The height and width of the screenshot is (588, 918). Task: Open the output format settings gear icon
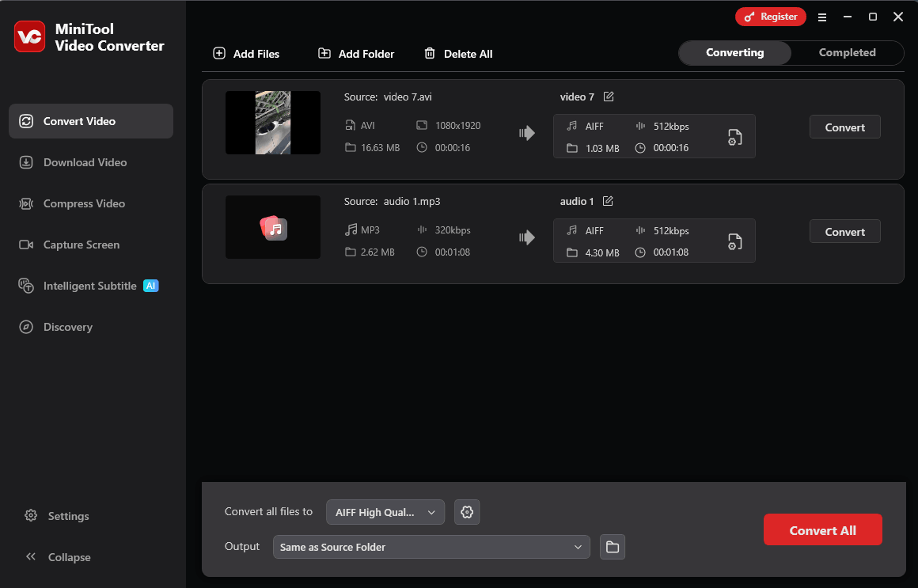tap(467, 512)
